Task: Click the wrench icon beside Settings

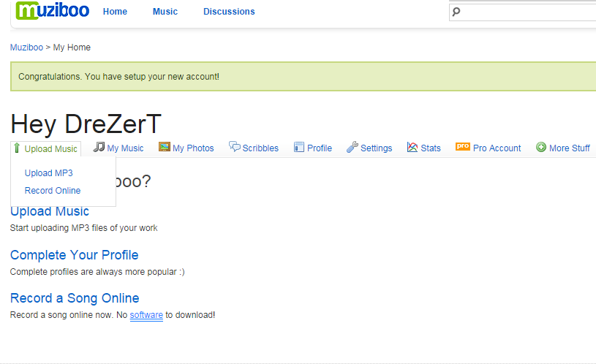Action: coord(352,147)
